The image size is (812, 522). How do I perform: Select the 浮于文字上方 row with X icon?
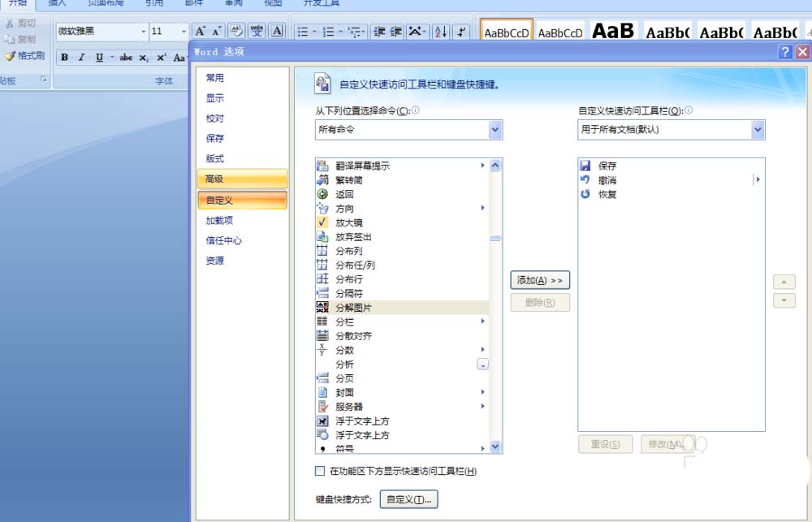402,421
